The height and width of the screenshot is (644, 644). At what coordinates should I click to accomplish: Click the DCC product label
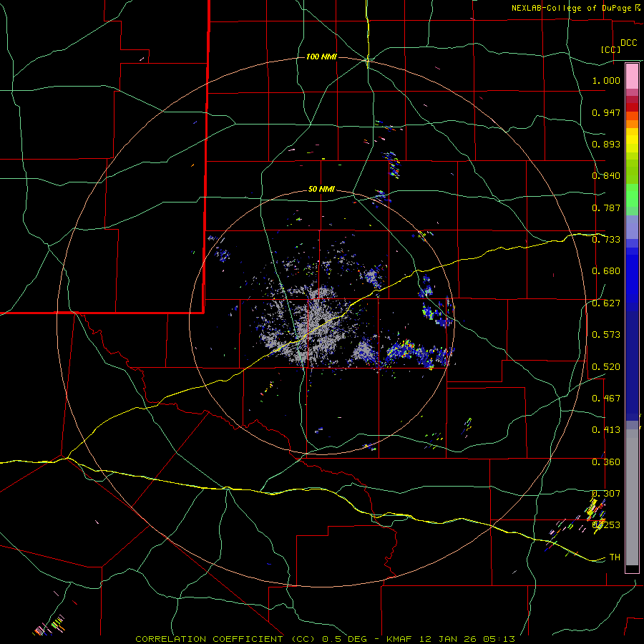628,43
